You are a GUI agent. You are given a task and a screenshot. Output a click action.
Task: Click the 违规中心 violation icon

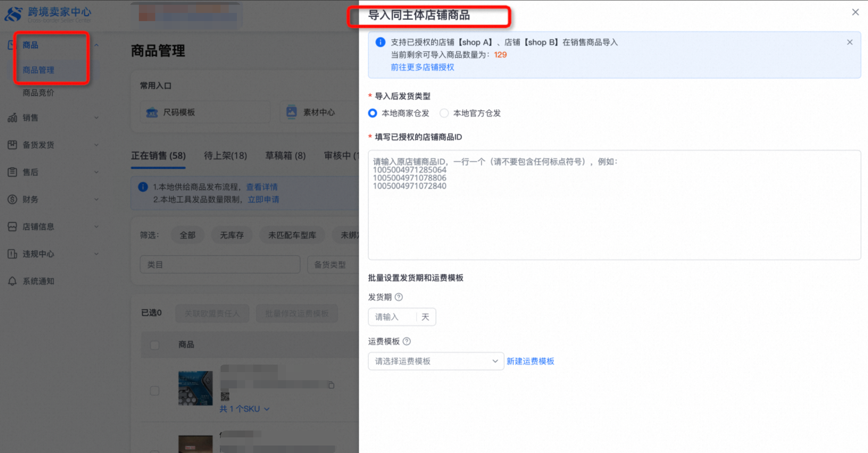[12, 254]
